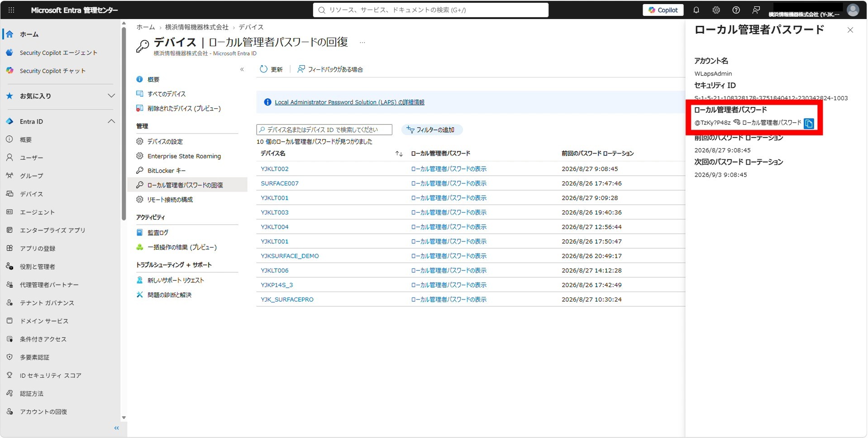Image resolution: width=868 pixels, height=438 pixels.
Task: Sort by the デバイス名 column arrows
Action: 399,154
